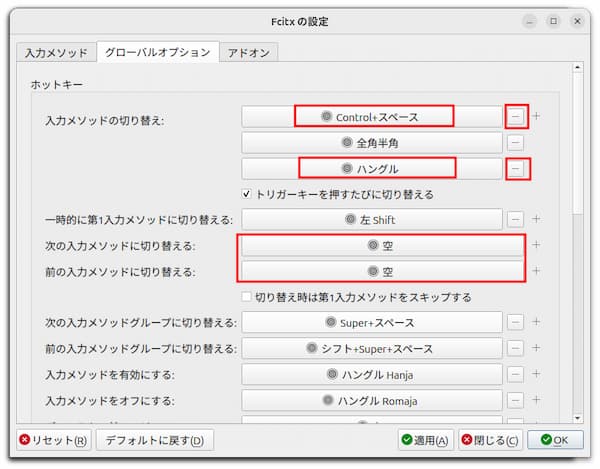Click the シフト+Super+スペース hotkey button
The width and height of the screenshot is (600, 469).
[372, 348]
